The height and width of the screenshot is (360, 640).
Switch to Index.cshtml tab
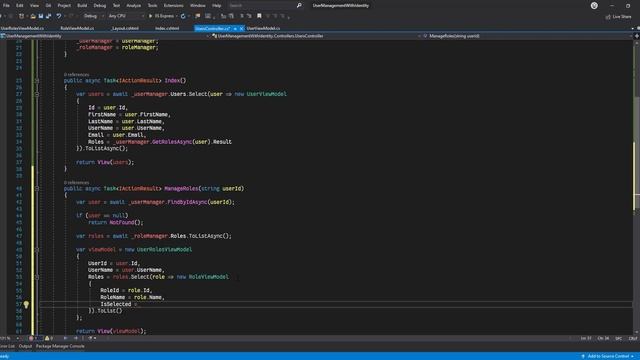click(x=167, y=28)
